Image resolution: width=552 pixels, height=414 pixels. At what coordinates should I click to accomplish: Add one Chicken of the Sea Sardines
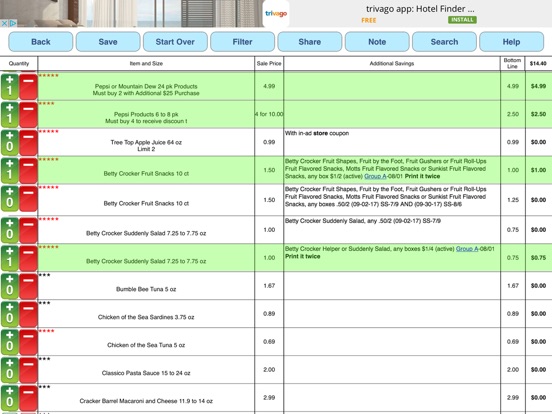click(10, 314)
